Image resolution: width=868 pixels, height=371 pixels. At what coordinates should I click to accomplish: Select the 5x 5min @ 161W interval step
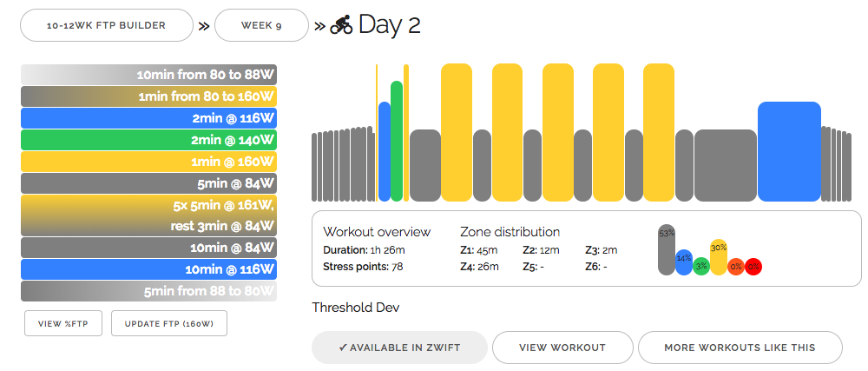pyautogui.click(x=148, y=215)
